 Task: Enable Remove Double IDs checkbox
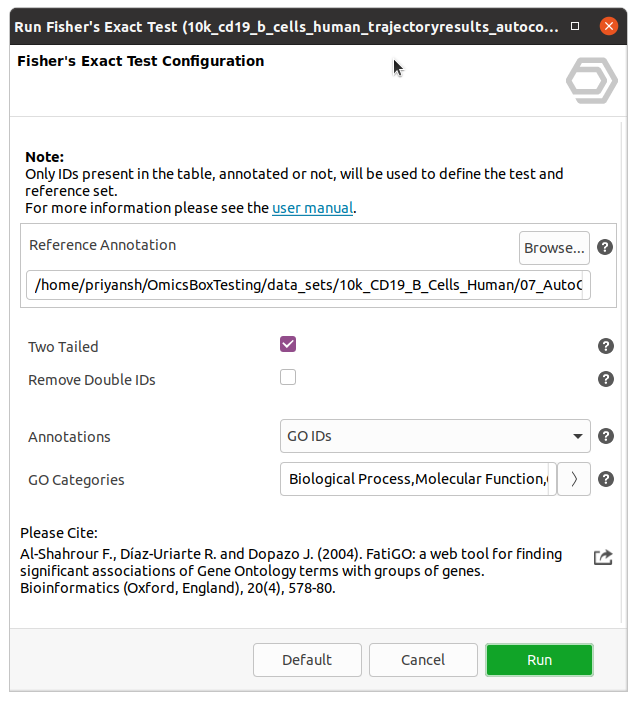click(288, 378)
